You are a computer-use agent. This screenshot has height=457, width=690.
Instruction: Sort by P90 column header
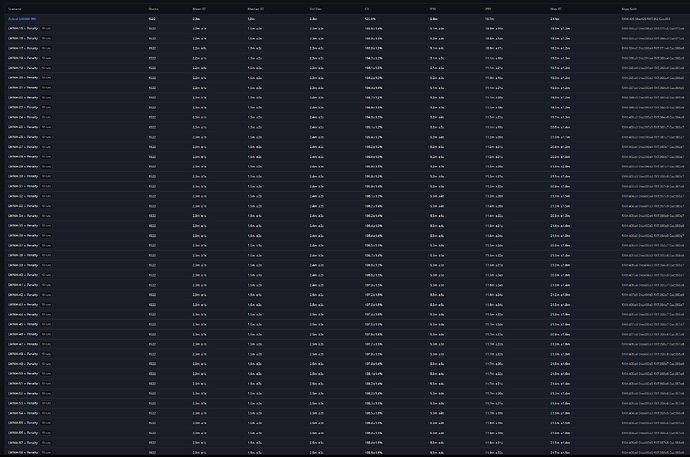(x=433, y=9)
